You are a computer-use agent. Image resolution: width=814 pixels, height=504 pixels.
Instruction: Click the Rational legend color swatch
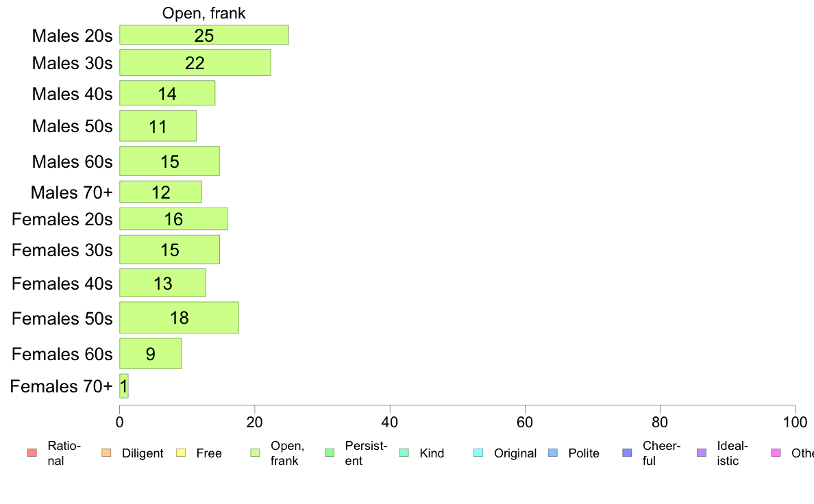32,453
